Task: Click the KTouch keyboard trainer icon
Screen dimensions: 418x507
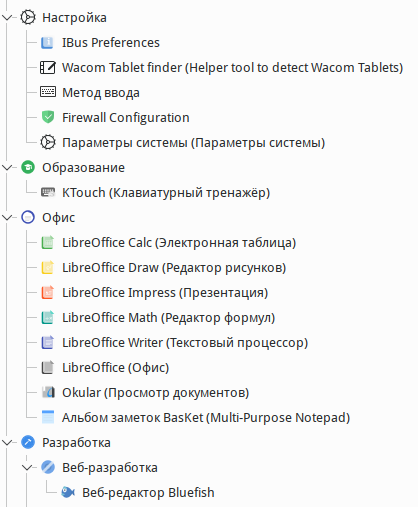Action: click(x=48, y=192)
